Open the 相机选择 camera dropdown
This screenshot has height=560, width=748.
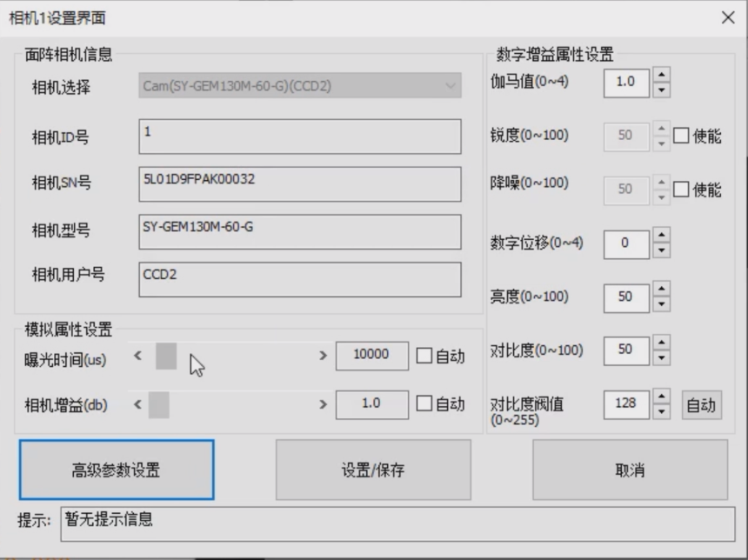click(x=300, y=86)
